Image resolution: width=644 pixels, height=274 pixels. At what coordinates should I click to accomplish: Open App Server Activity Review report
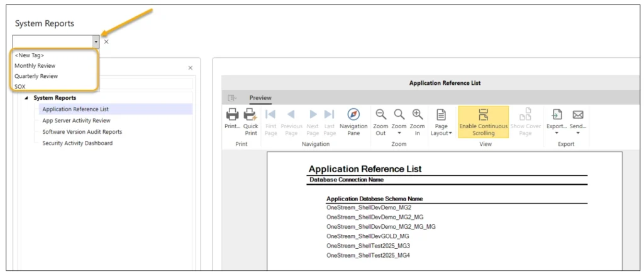pyautogui.click(x=76, y=121)
